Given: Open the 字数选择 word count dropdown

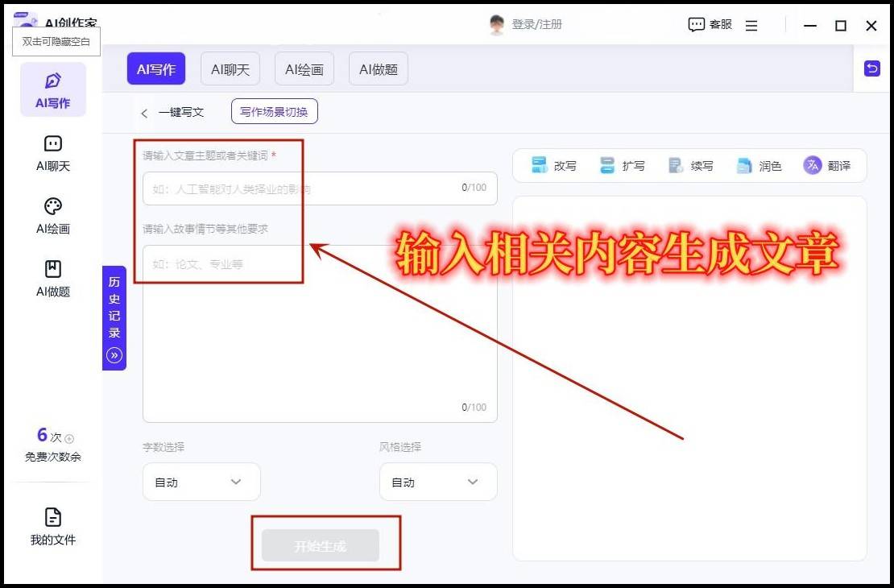Looking at the screenshot, I should [201, 482].
